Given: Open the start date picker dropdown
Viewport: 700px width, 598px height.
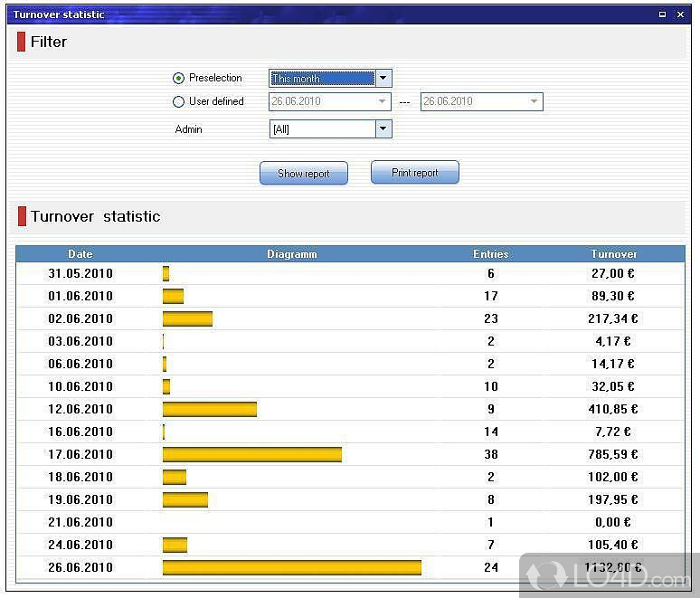Looking at the screenshot, I should point(383,102).
